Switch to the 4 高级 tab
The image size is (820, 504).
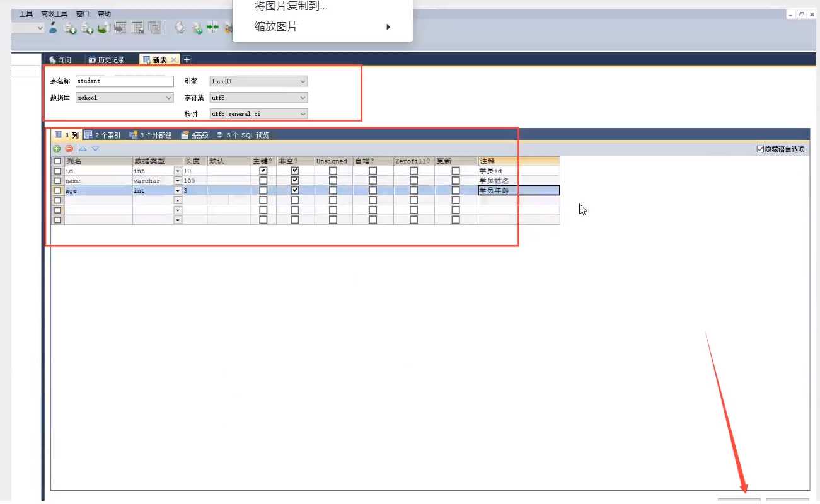pos(195,135)
